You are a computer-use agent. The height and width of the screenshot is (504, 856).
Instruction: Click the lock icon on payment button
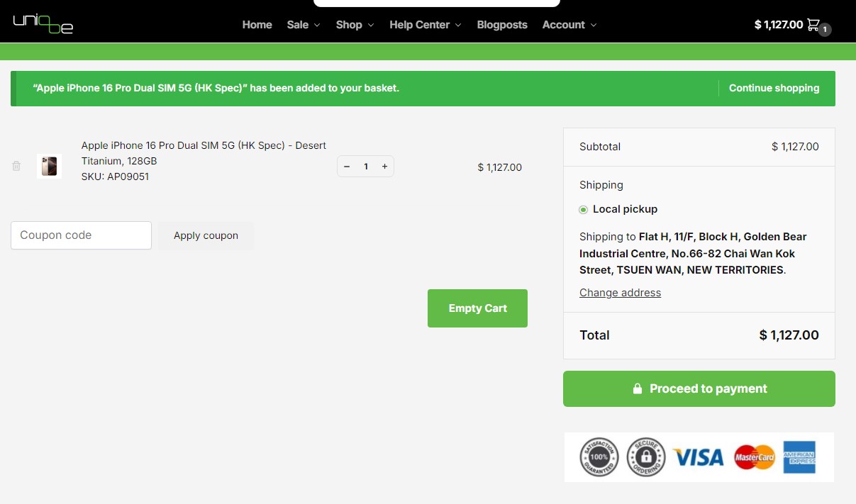tap(638, 388)
